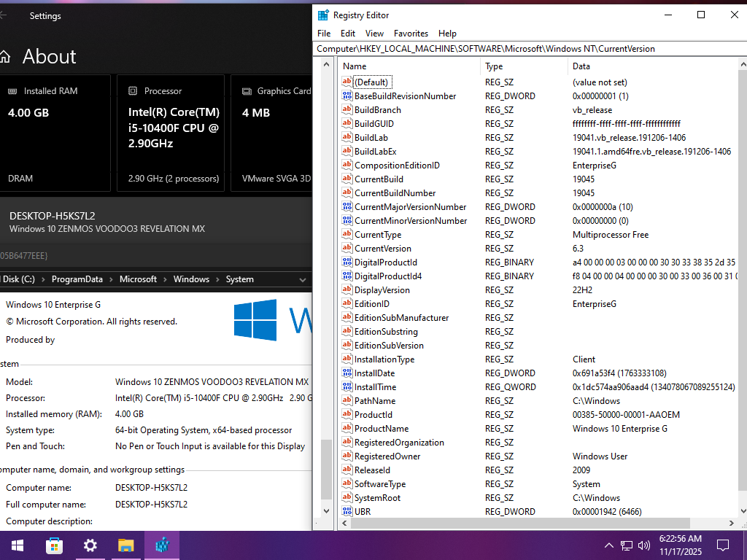Select the CurrentVersion value name
This screenshot has height=560, width=747.
coord(382,248)
